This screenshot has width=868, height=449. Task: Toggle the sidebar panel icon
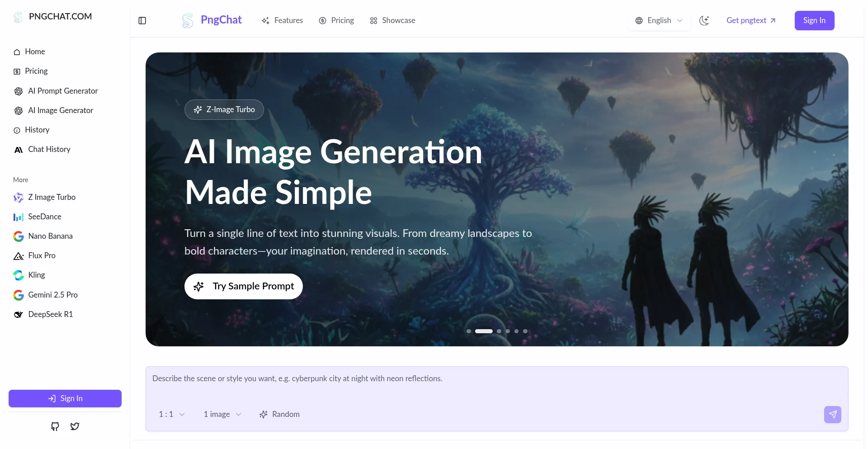pos(142,20)
